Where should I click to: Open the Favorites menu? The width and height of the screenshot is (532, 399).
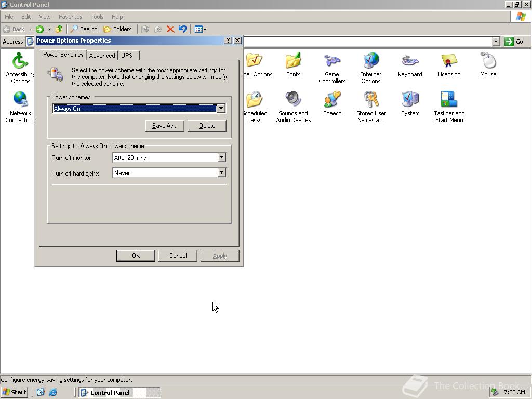click(x=70, y=17)
